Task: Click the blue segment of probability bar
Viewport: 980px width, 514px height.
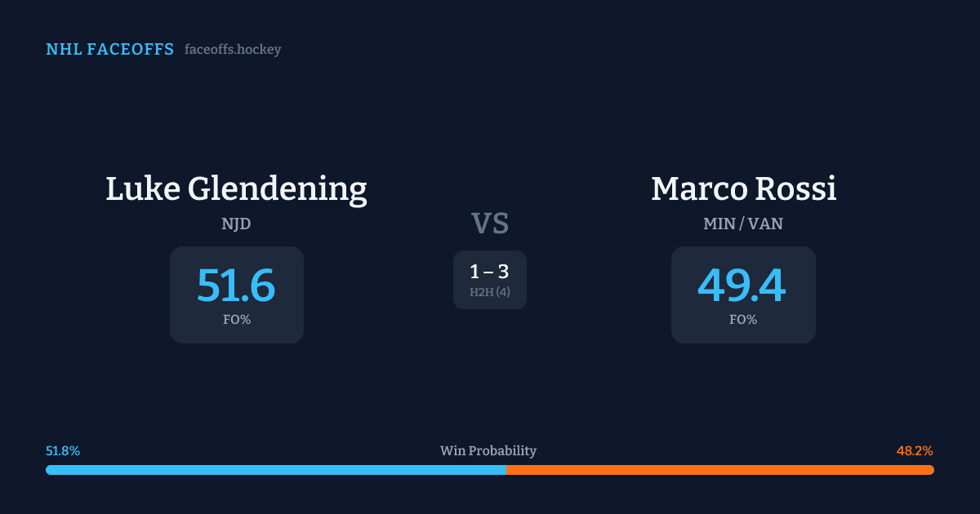Action: [275, 470]
